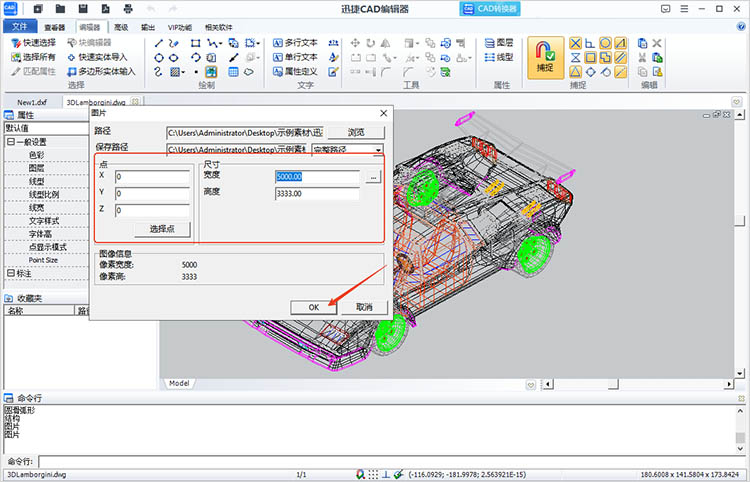This screenshot has height=482, width=750.
Task: Switch to the 高级 ribbon tab
Action: coord(121,27)
